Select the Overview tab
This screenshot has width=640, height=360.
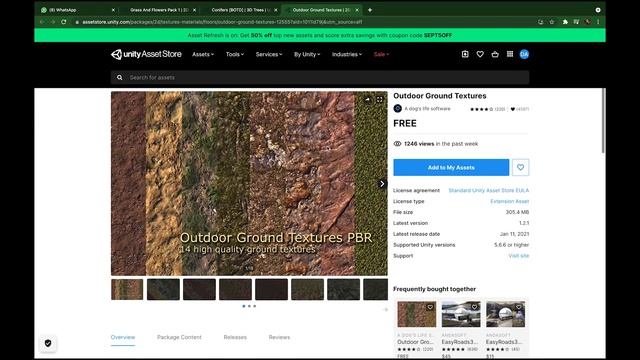[123, 337]
